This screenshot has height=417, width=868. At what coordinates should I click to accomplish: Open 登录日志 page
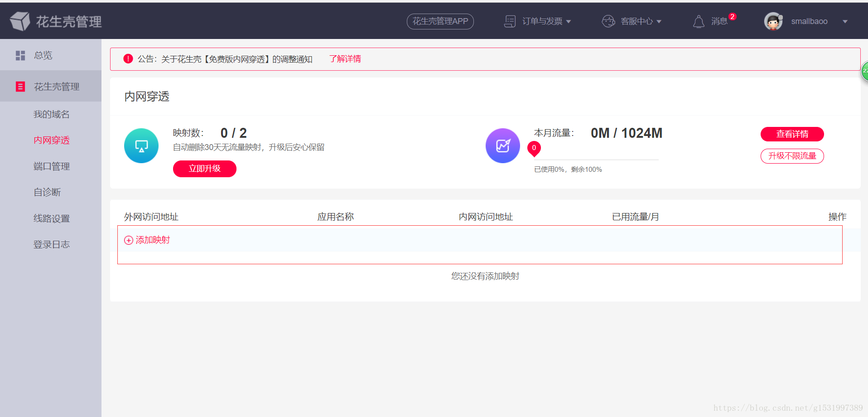coord(52,244)
